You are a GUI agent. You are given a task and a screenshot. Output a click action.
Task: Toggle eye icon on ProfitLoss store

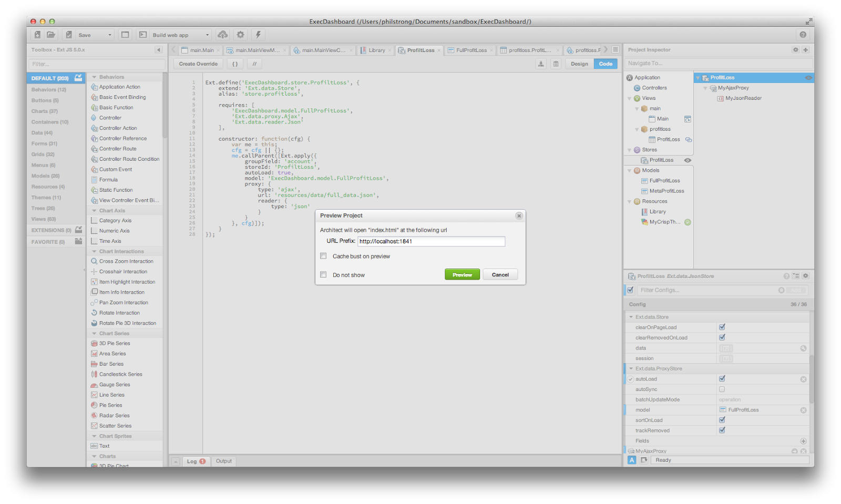688,160
